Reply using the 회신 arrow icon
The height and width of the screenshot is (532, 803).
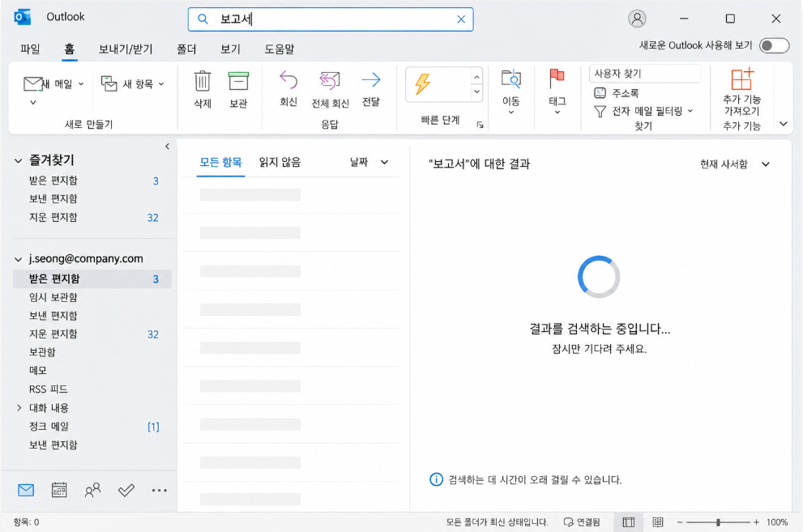288,80
